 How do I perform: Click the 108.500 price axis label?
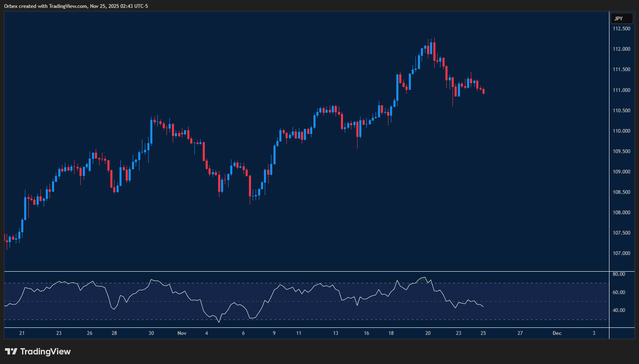tap(621, 192)
